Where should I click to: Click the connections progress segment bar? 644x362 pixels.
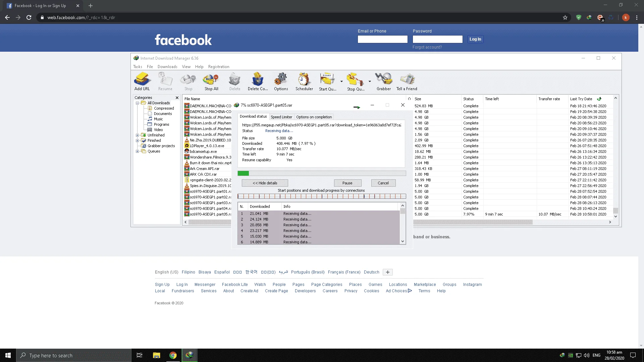322,196
